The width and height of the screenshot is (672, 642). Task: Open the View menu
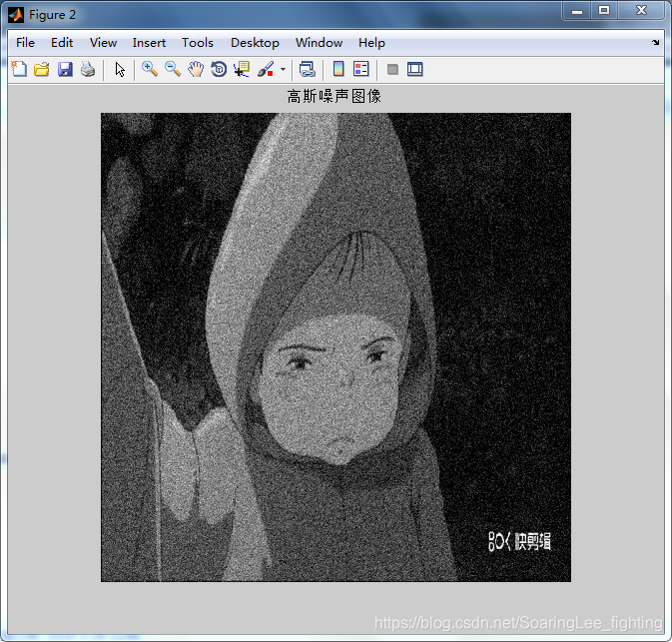tap(103, 43)
